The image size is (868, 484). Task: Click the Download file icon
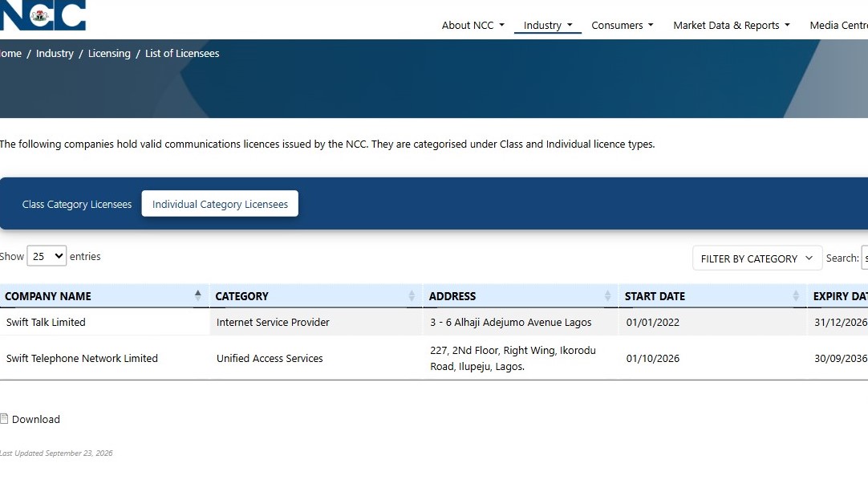pos(4,419)
